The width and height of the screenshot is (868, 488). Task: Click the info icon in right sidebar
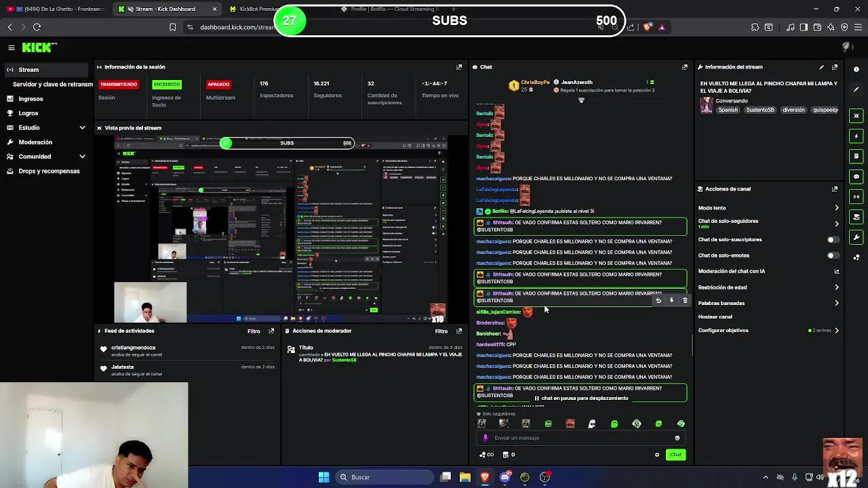[856, 69]
